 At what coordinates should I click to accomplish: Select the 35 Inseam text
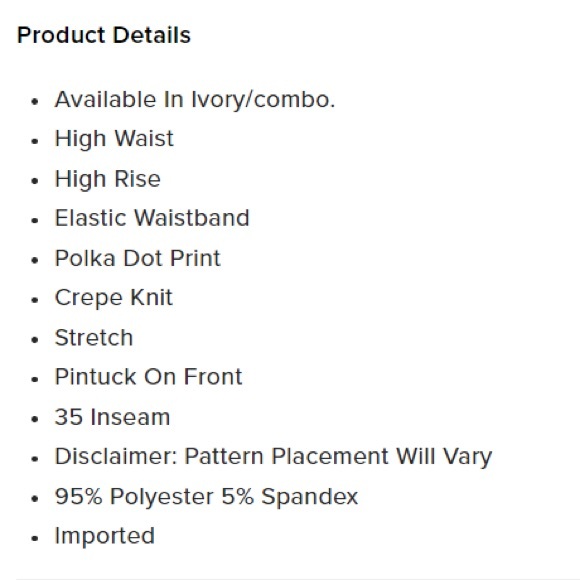tap(112, 417)
